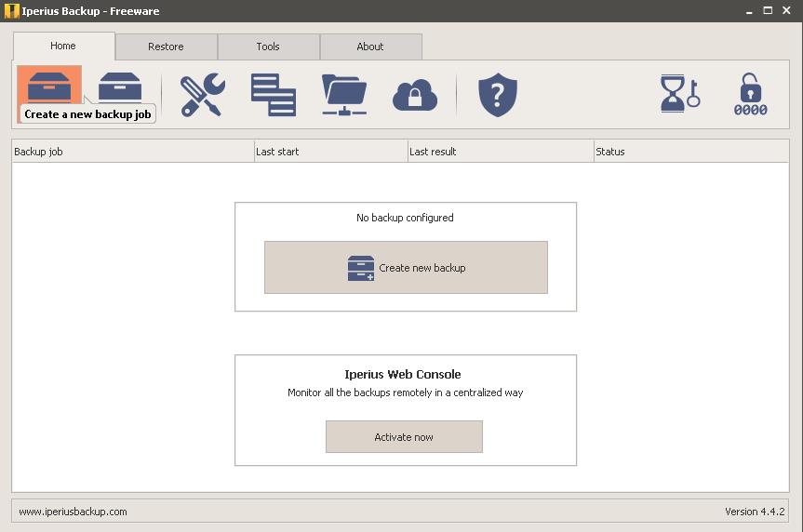
Task: Open the wrench and screwdriver settings icon
Action: pos(202,95)
